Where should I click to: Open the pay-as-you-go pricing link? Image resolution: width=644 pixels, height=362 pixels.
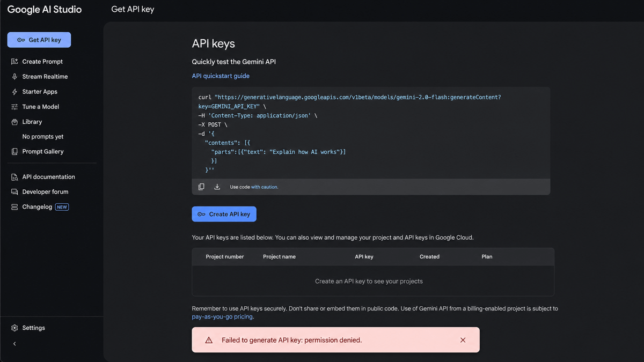(x=222, y=317)
